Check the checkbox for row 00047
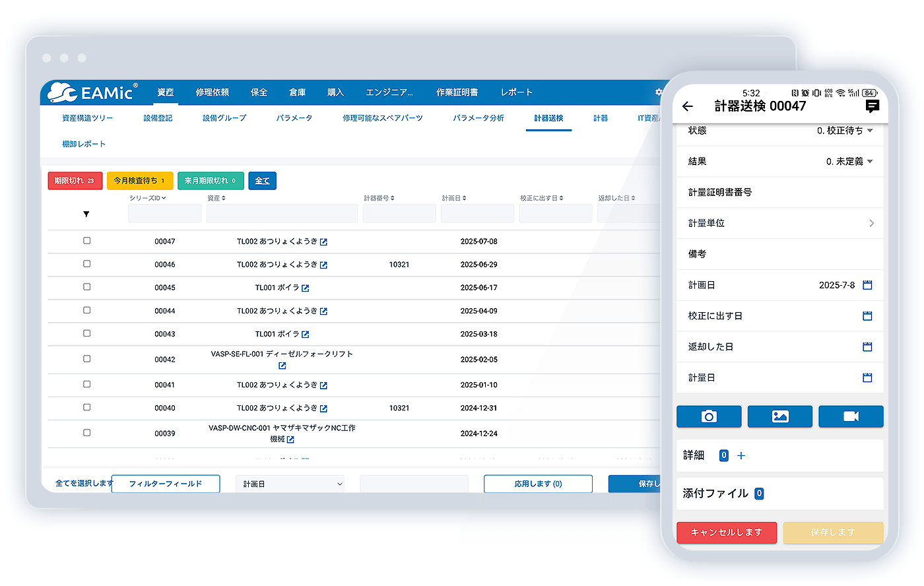924x586 pixels. click(x=86, y=241)
